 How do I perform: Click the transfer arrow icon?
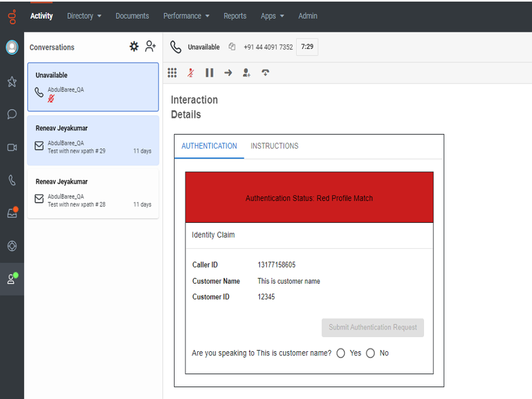coord(228,73)
